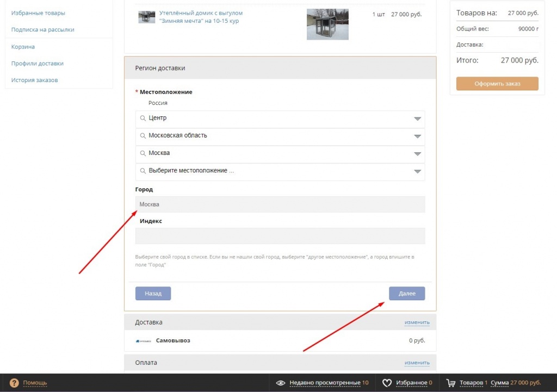Open the Выберите местоположение dropdown
This screenshot has width=557, height=392.
(417, 171)
